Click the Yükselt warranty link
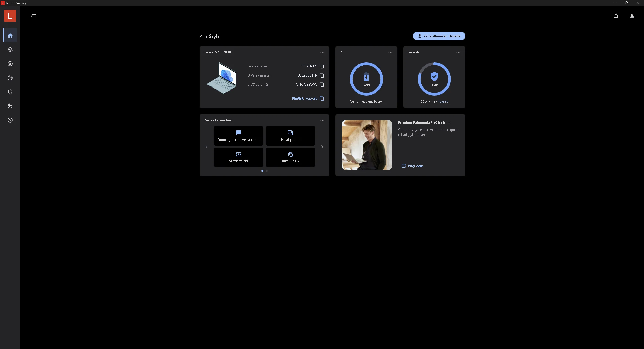The image size is (644, 349). pyautogui.click(x=443, y=102)
